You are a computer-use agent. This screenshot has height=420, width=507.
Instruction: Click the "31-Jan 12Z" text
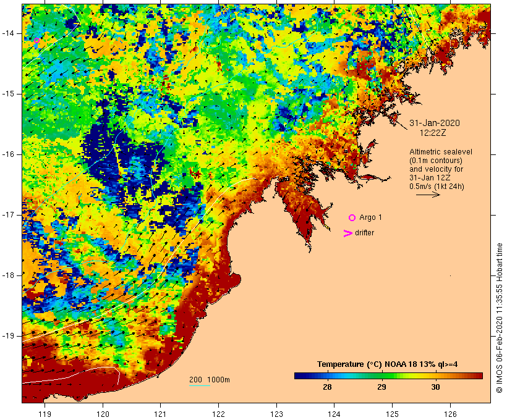430,178
